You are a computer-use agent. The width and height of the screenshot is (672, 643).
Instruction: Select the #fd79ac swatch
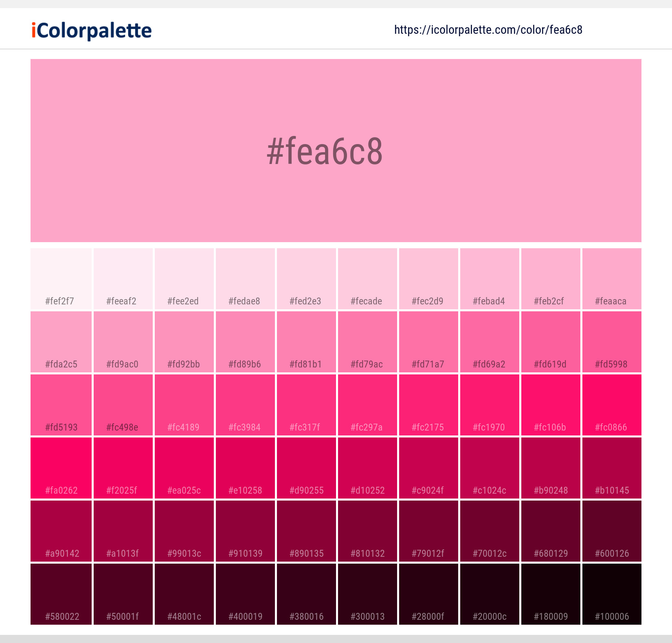(x=367, y=342)
